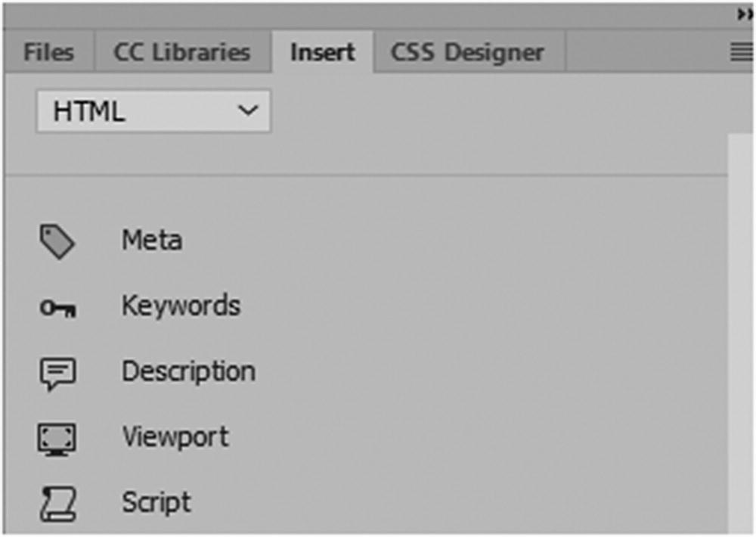Click the chevron arrow beside HTML
This screenshot has height=537, width=756.
pyautogui.click(x=247, y=112)
